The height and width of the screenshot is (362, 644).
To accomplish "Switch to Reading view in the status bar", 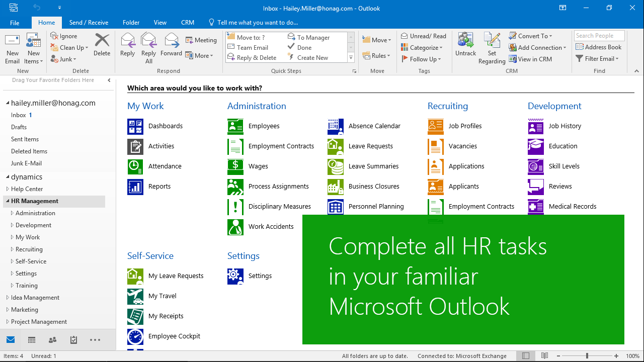I will 544,355.
